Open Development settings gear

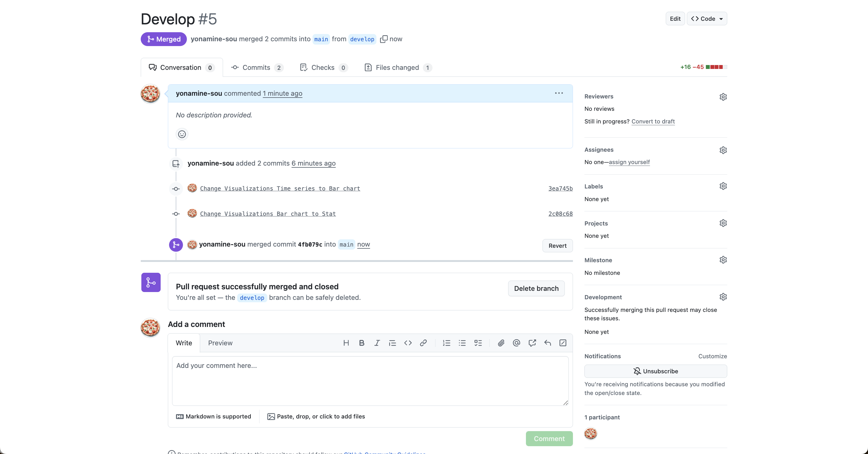[x=723, y=297]
